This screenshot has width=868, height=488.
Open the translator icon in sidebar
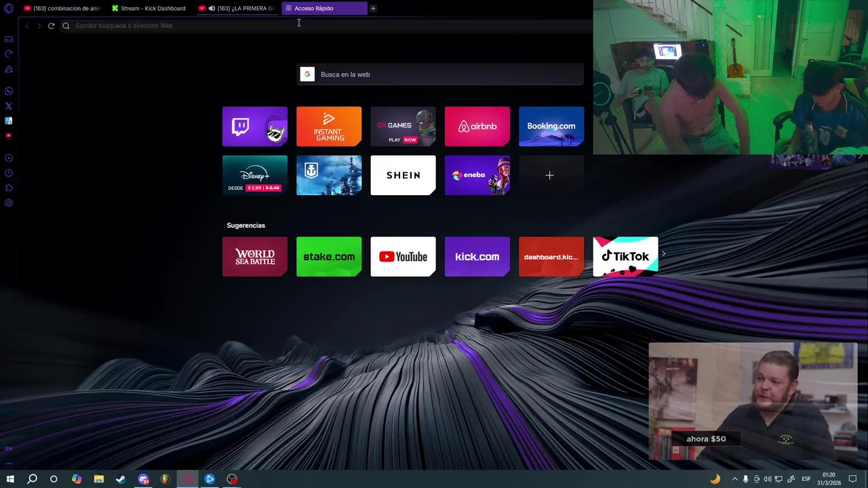coord(9,121)
